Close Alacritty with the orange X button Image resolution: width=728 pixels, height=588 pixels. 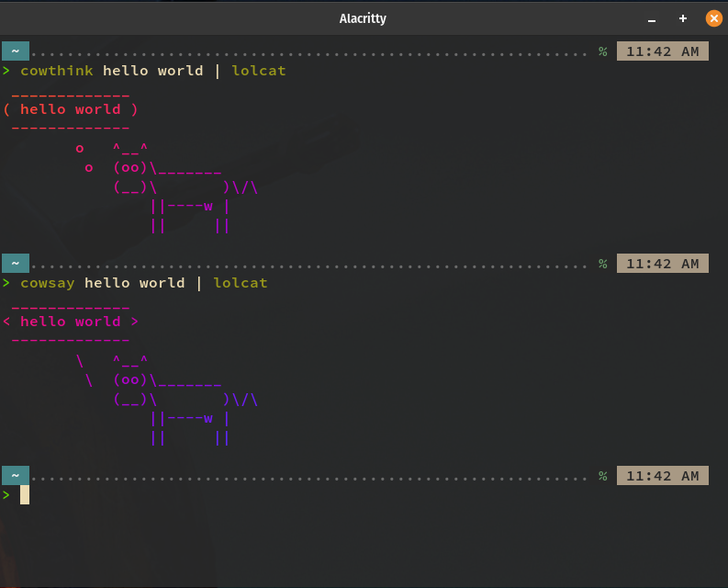click(x=713, y=18)
